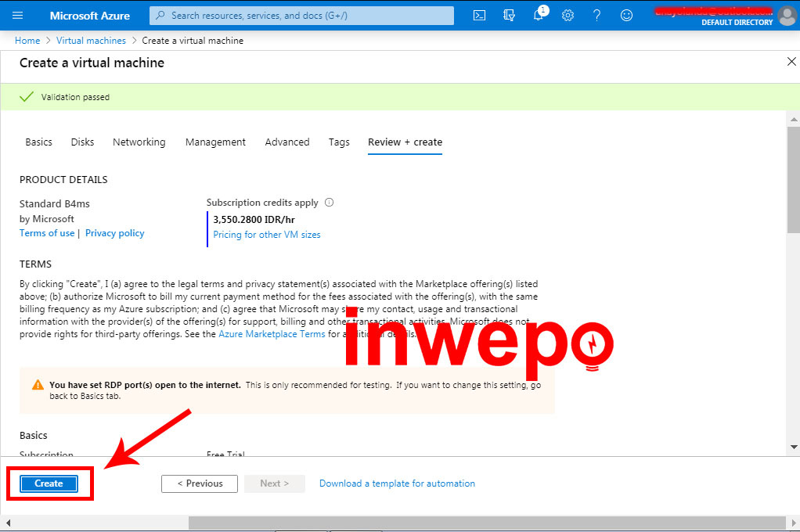The image size is (800, 532).
Task: Close the Create a virtual machine blade
Action: [791, 62]
